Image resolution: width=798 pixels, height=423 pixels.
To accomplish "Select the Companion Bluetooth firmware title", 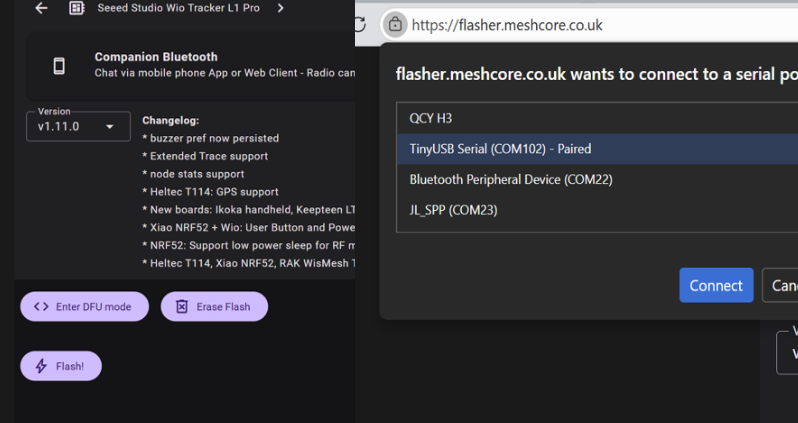I will tap(156, 57).
